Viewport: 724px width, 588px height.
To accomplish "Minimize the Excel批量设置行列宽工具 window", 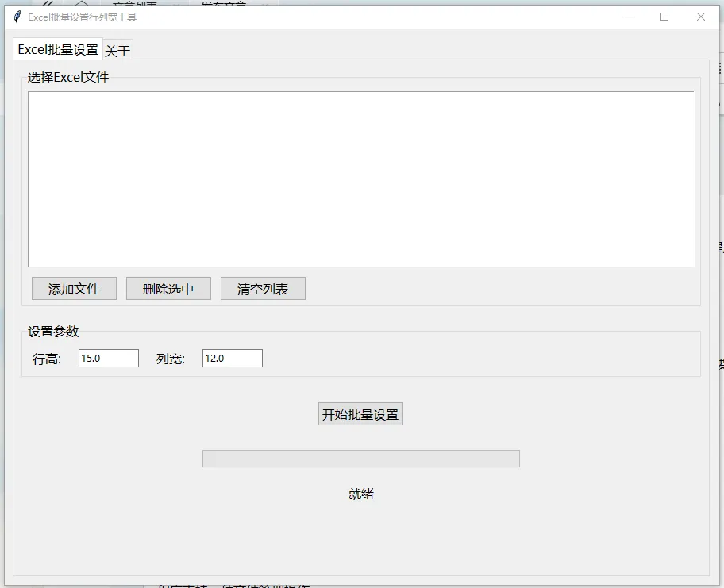I will [x=629, y=17].
